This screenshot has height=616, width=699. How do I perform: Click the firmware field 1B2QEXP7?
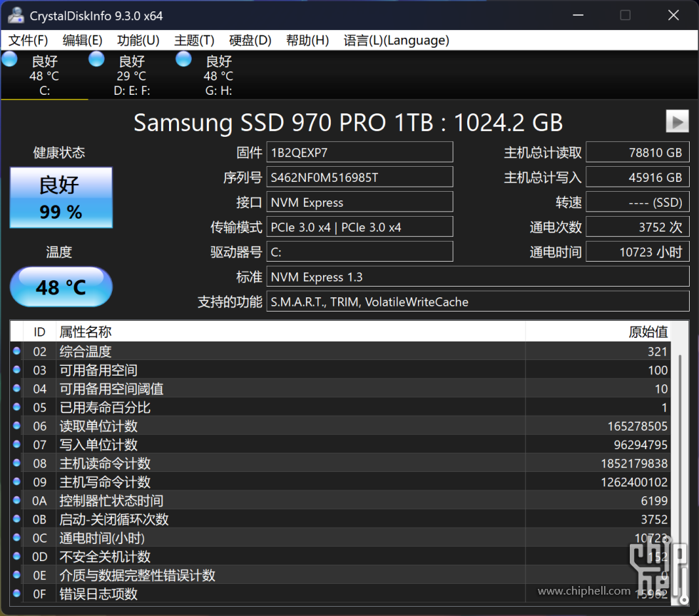(359, 153)
